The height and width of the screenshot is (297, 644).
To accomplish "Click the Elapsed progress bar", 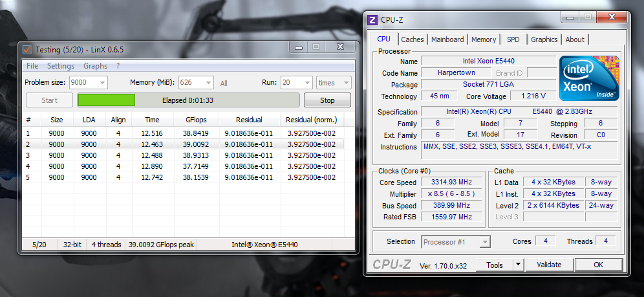I will pos(188,100).
